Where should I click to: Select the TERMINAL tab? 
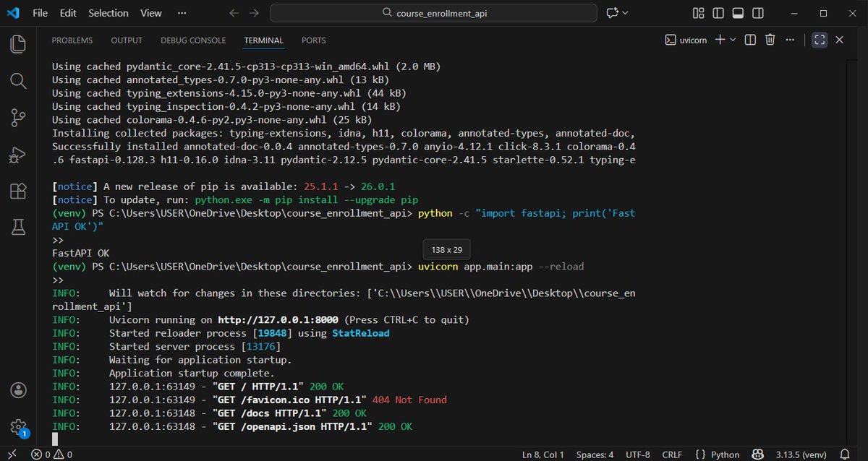(263, 40)
